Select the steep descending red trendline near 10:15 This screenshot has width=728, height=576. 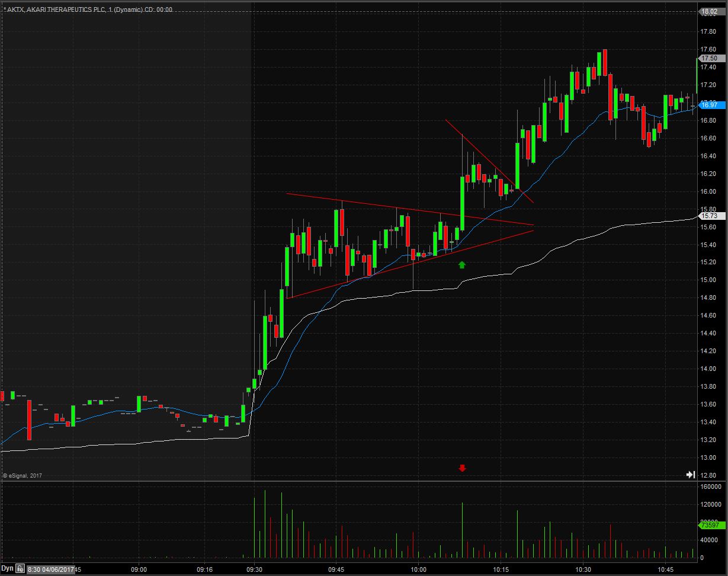point(490,161)
